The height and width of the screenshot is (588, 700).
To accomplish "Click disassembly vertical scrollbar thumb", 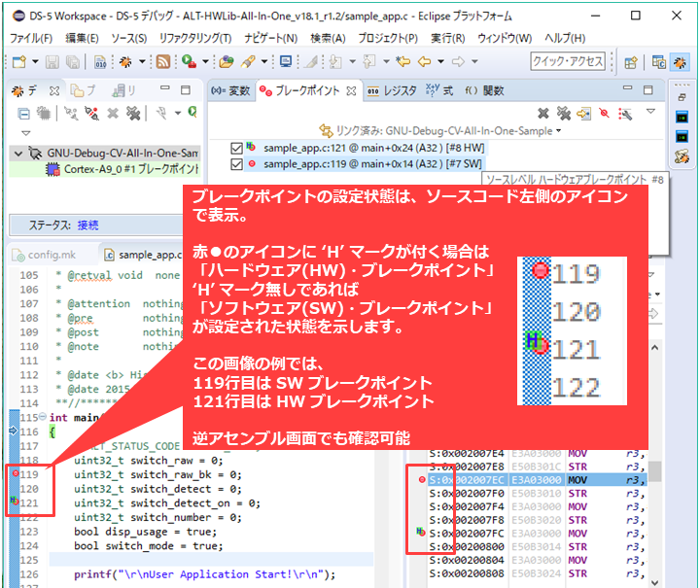I will click(654, 471).
